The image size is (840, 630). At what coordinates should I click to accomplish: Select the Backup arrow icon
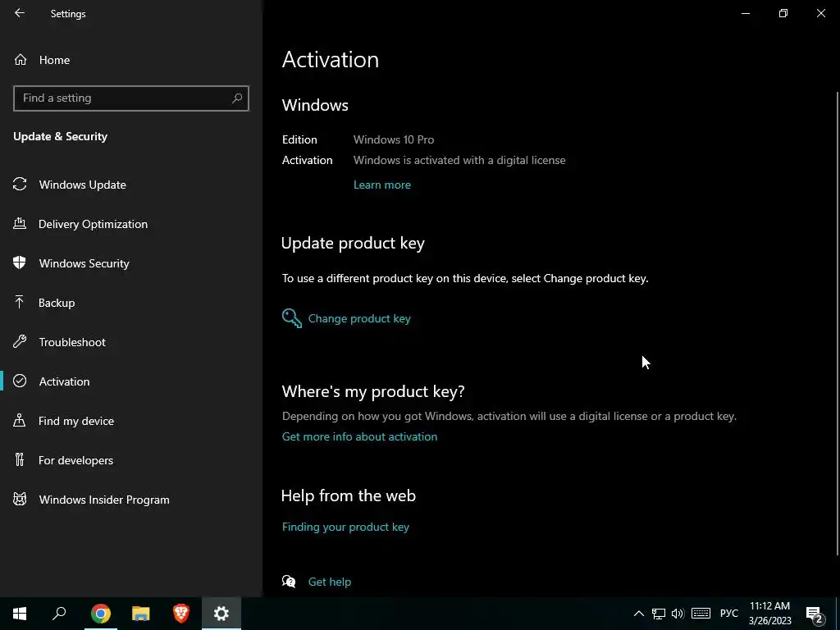[20, 303]
